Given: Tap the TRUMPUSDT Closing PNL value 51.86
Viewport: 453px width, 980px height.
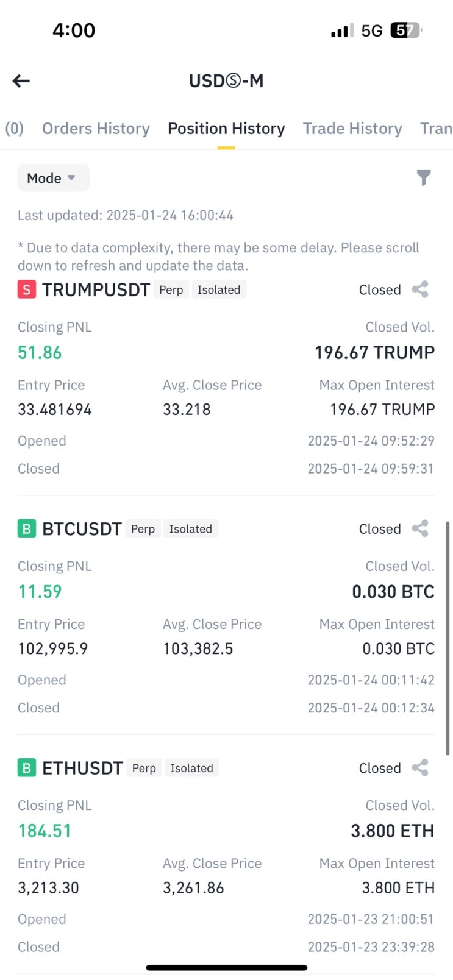Looking at the screenshot, I should [40, 352].
